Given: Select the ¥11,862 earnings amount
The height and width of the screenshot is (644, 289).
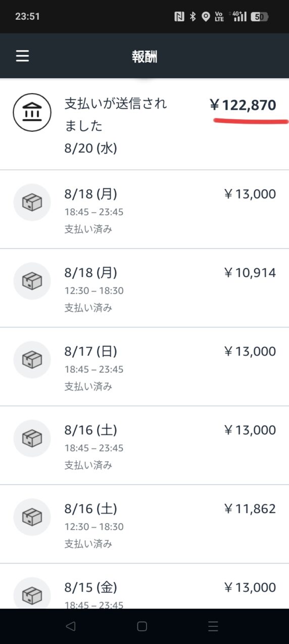Looking at the screenshot, I should [250, 509].
